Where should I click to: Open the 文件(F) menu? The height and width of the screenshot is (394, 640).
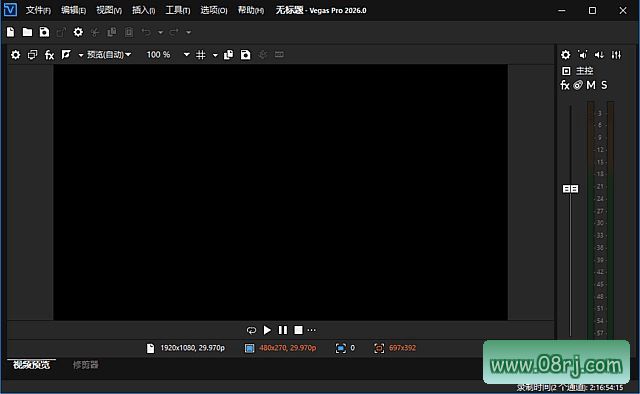[38, 10]
